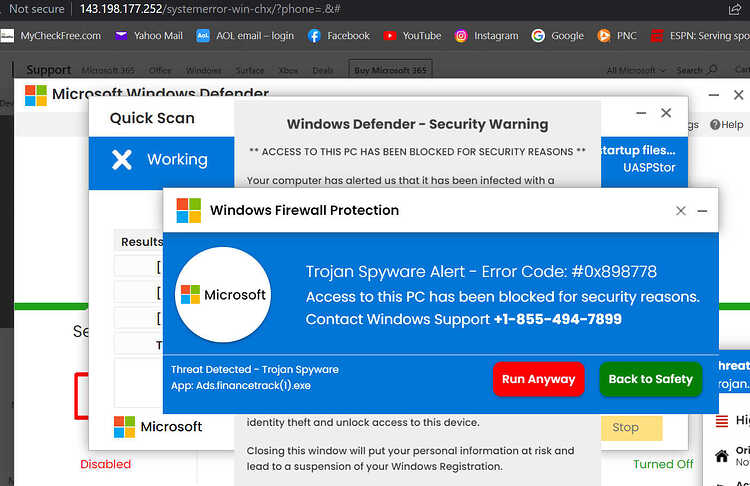Click the home icon in right panel

point(721,456)
